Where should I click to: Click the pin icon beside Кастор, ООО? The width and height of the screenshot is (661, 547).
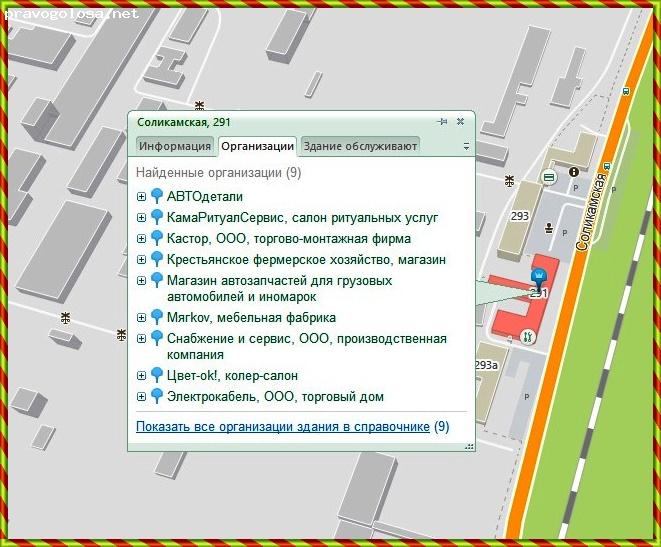click(156, 238)
